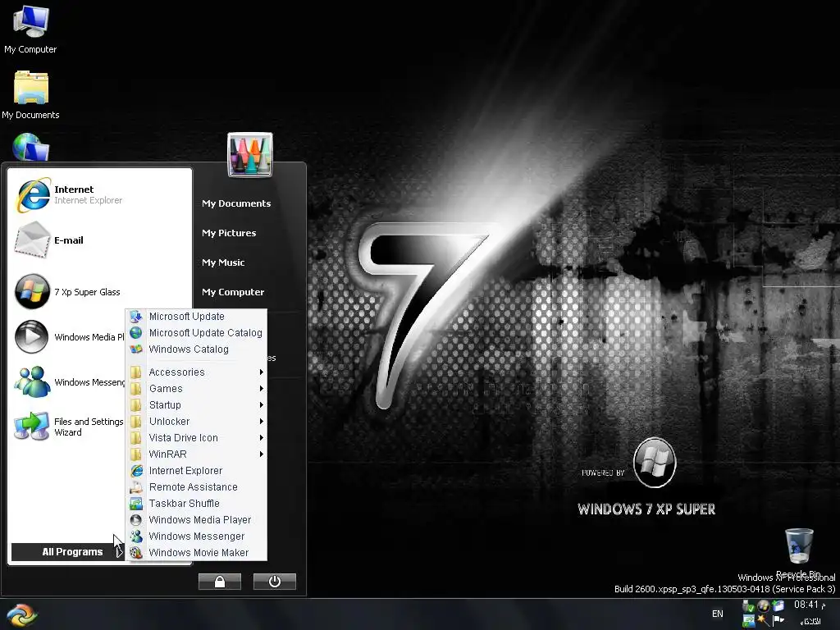
Task: Expand the Startup submenu
Action: point(196,405)
